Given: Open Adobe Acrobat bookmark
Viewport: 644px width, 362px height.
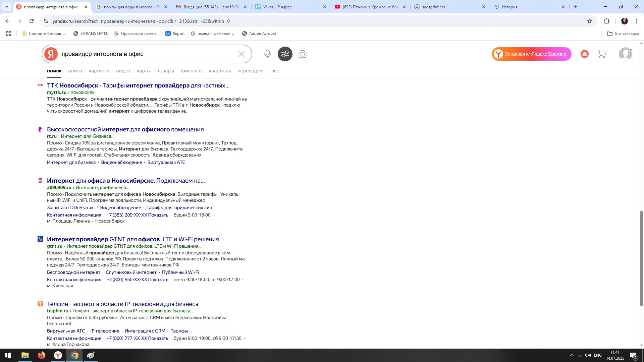Looking at the screenshot, I should [259, 34].
